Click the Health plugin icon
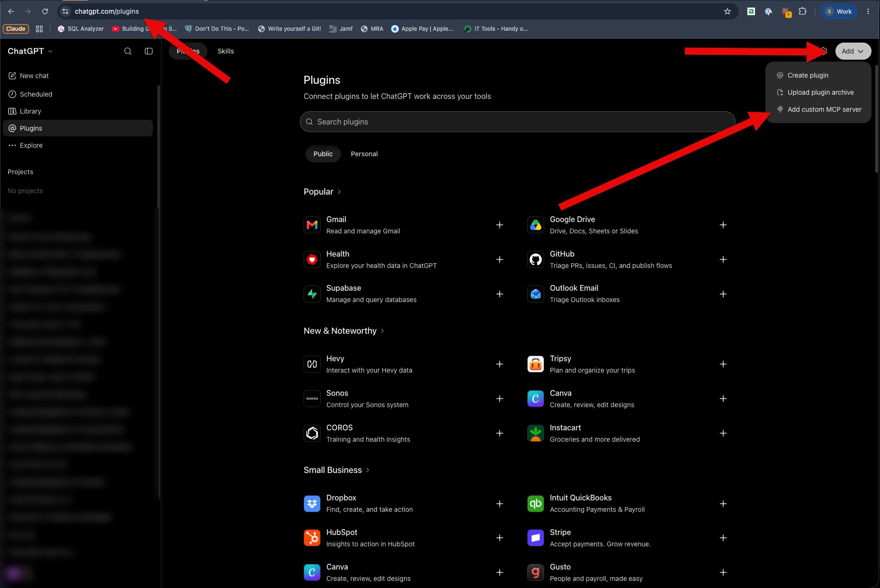Screen dimensions: 880x588 pyautogui.click(x=312, y=259)
